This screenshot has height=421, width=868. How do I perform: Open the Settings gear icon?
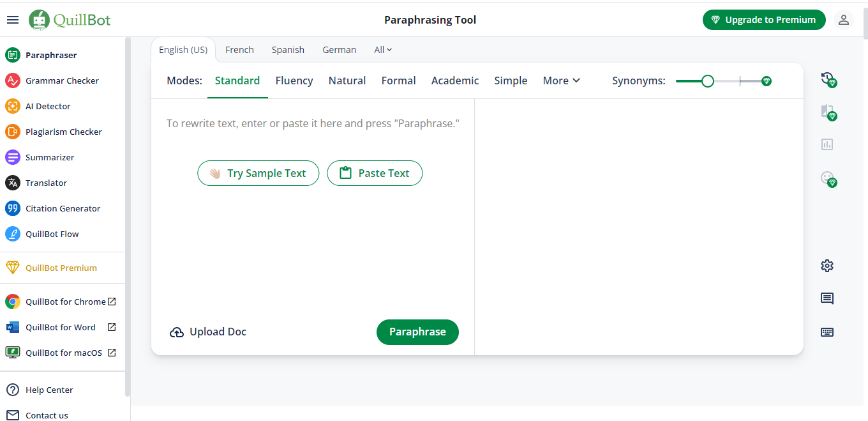point(827,266)
